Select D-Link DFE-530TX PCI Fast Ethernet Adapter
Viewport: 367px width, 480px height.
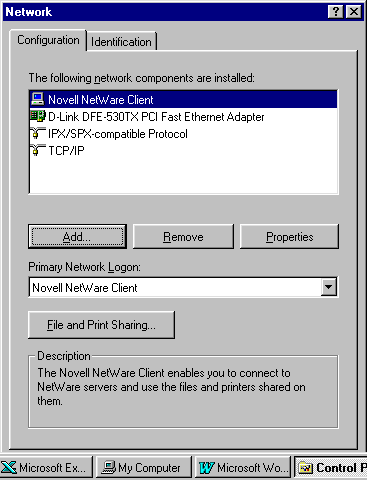[183, 116]
